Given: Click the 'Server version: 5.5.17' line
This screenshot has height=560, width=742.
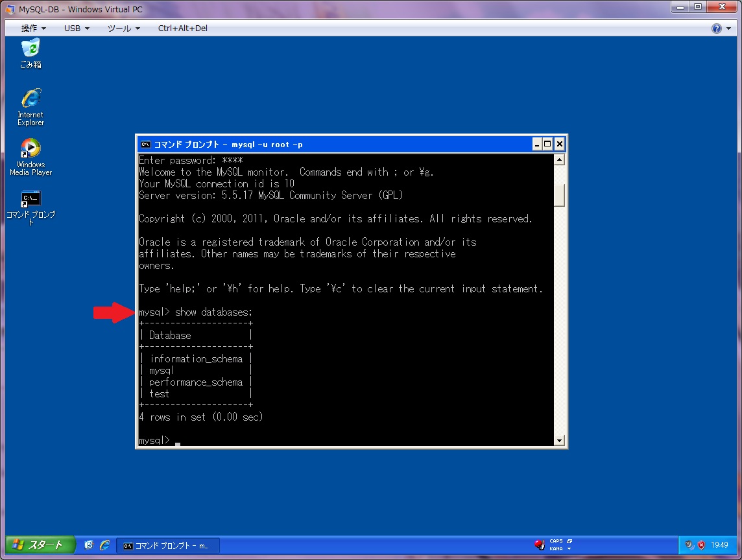Looking at the screenshot, I should click(270, 195).
